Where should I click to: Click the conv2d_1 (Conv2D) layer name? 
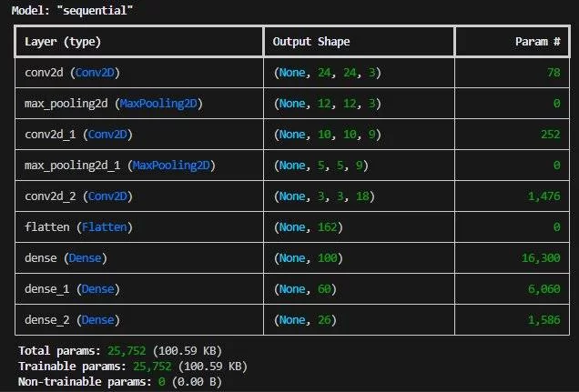pyautogui.click(x=75, y=134)
